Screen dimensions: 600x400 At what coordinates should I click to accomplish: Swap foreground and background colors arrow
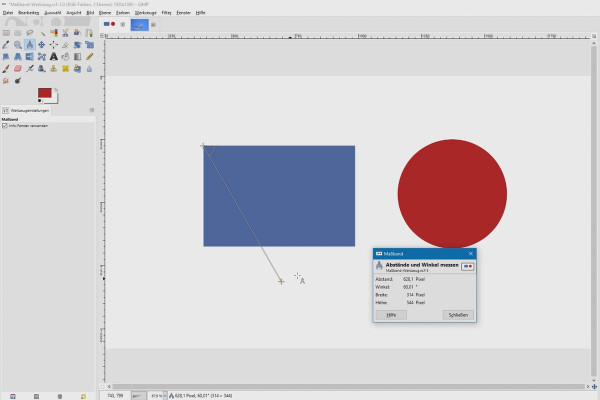(56, 90)
